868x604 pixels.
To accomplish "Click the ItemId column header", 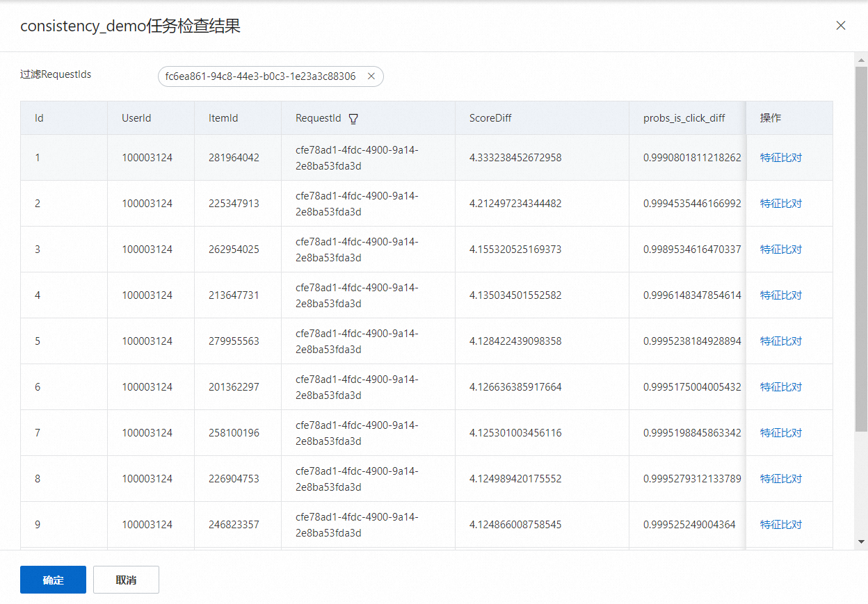I will coord(238,118).
